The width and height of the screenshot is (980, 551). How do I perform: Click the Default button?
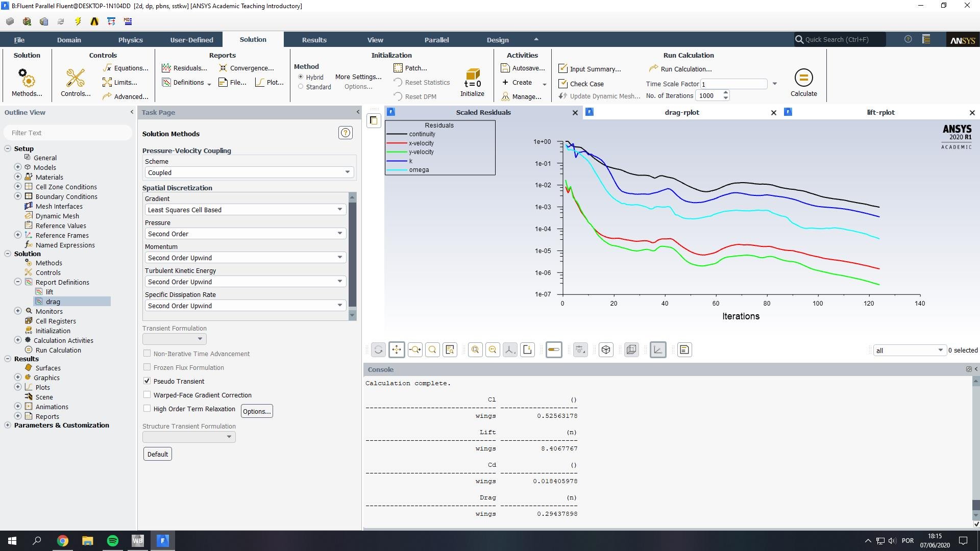(x=157, y=454)
